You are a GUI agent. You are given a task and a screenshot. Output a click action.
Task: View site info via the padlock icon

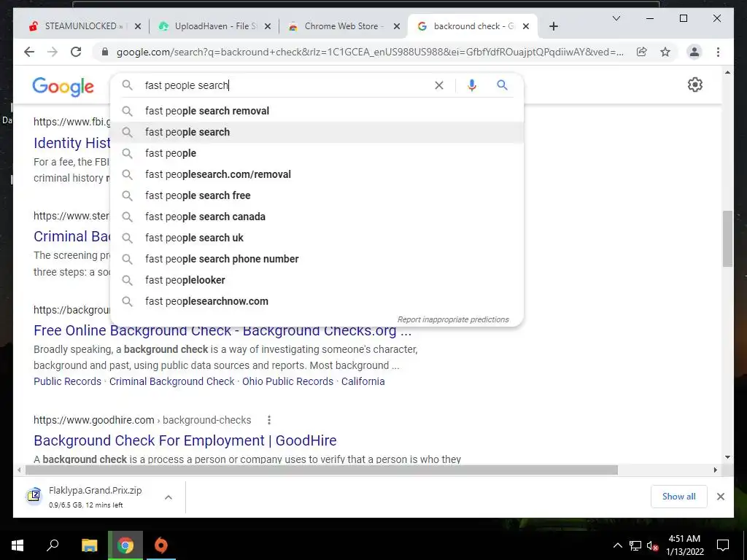tap(105, 52)
